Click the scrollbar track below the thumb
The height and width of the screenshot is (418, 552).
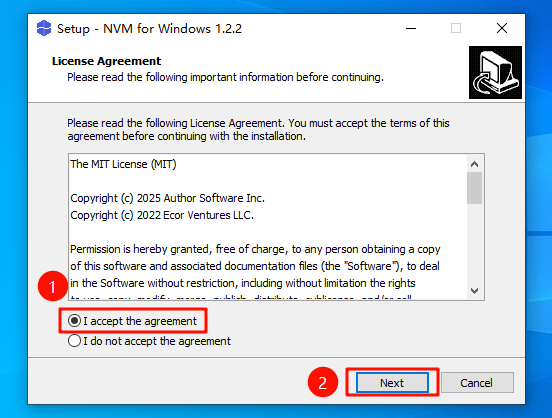pos(475,244)
